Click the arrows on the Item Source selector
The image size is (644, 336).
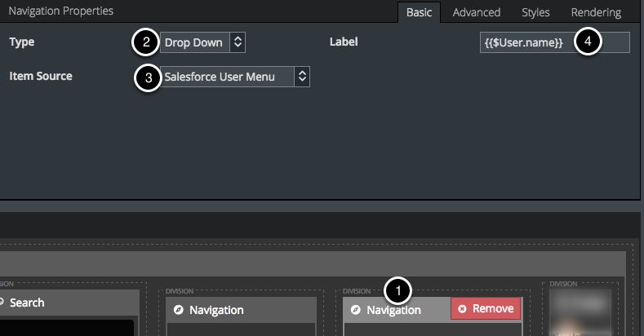[302, 77]
